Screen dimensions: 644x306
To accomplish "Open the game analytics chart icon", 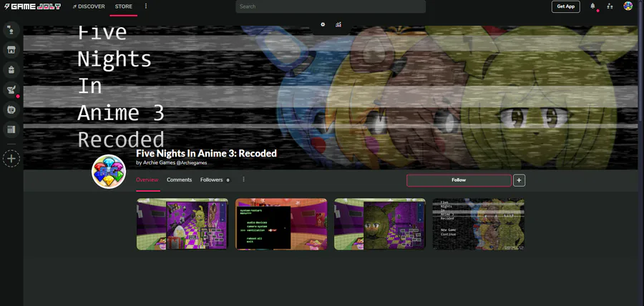I will tap(338, 24).
